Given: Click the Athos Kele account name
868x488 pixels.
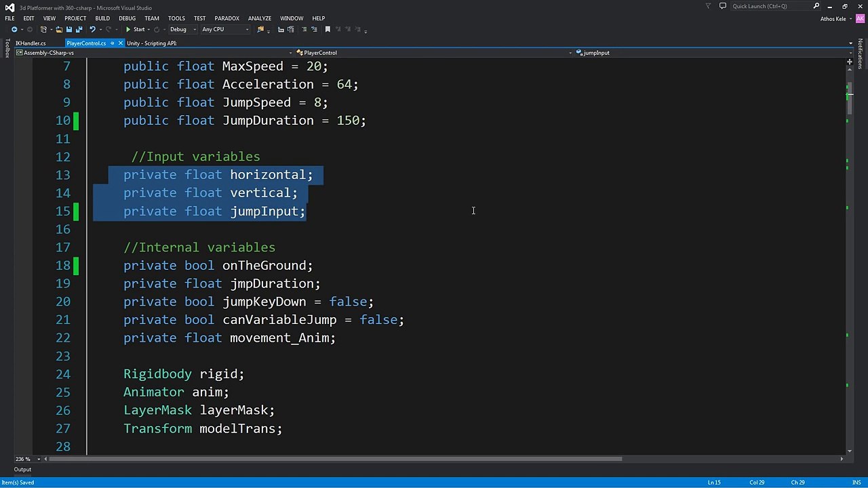Looking at the screenshot, I should pos(833,18).
